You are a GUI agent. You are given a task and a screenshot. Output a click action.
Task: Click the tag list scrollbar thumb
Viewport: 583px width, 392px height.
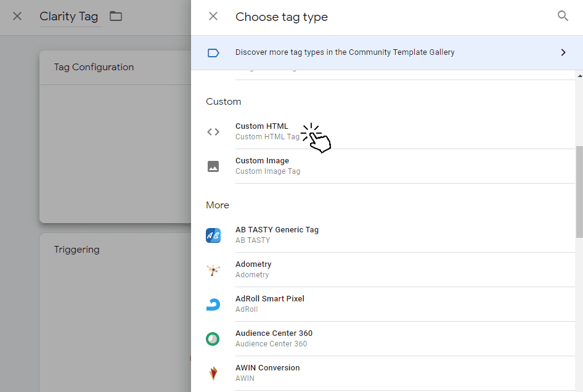coord(579,192)
